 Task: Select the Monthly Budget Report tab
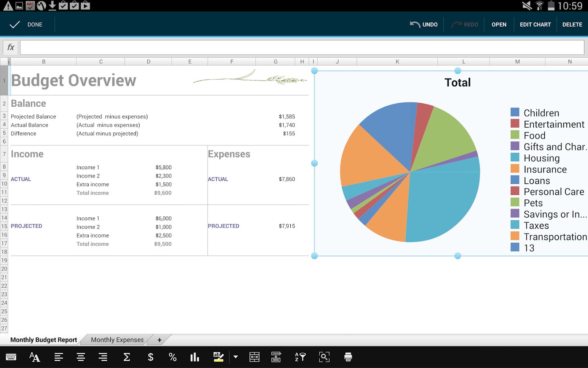pos(43,340)
